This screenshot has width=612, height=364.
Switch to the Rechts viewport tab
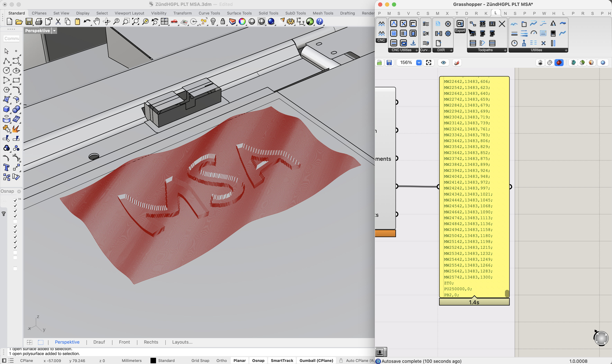pyautogui.click(x=151, y=342)
